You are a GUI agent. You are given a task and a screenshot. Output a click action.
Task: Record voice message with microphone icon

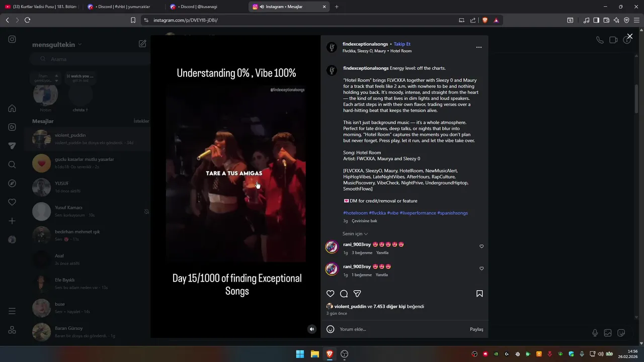point(595,333)
